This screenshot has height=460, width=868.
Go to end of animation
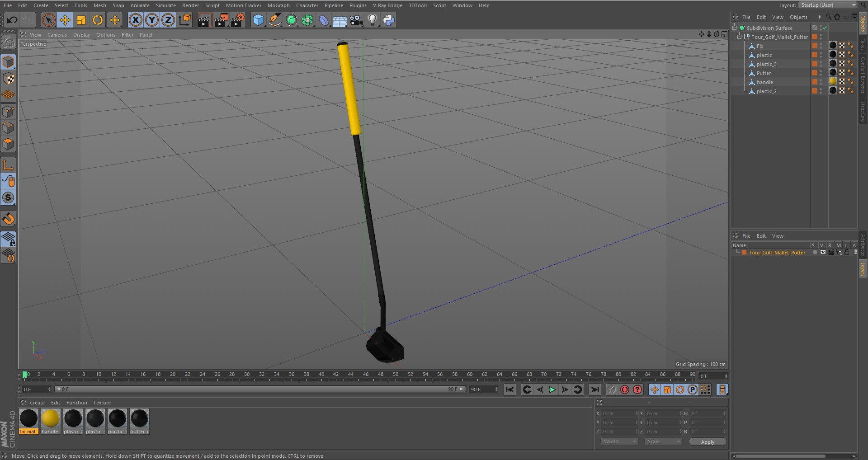click(x=595, y=390)
